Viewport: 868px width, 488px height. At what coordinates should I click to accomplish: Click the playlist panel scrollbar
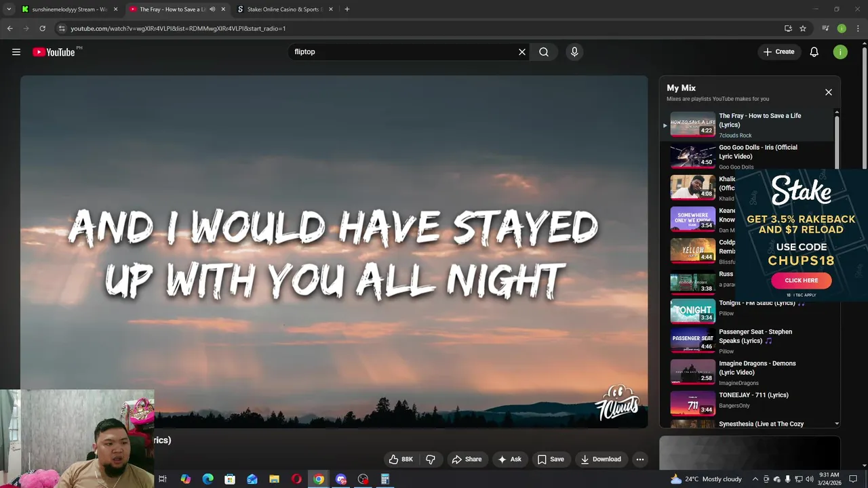click(836, 142)
